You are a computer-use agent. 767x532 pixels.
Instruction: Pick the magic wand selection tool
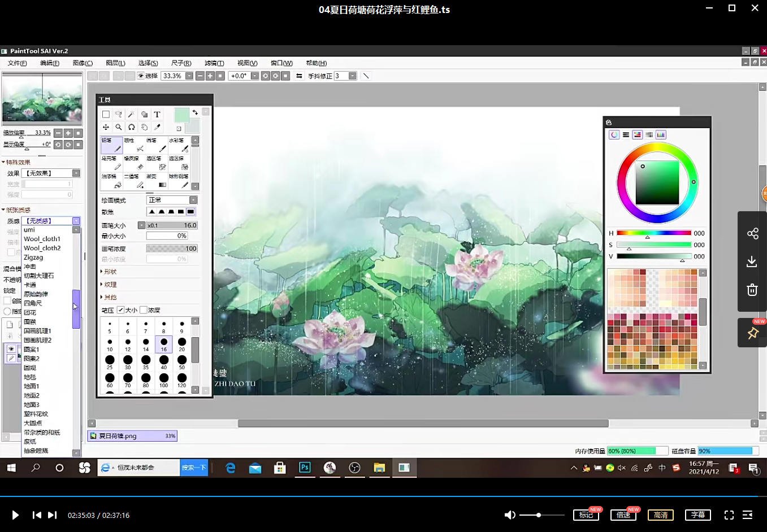coord(131,114)
